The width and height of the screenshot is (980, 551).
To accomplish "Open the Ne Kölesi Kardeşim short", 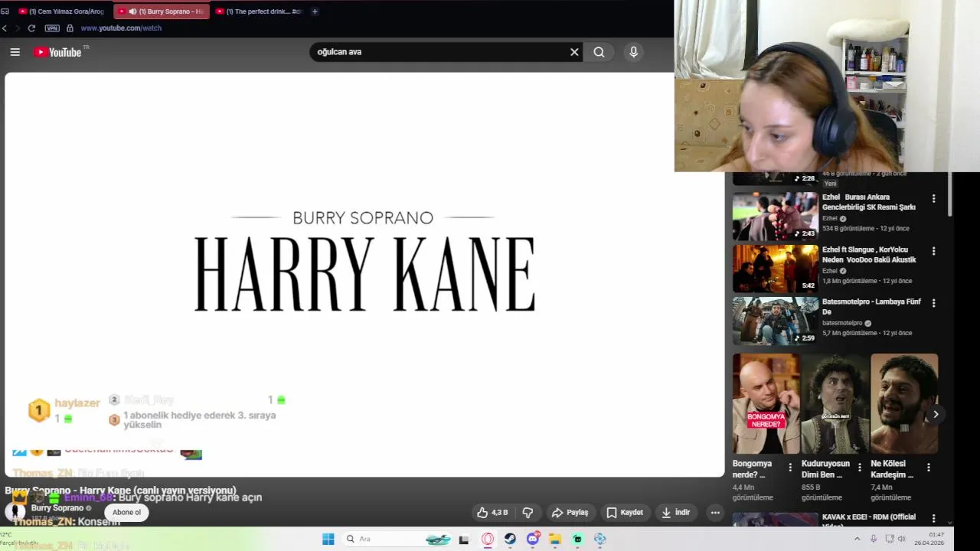I will [x=903, y=403].
